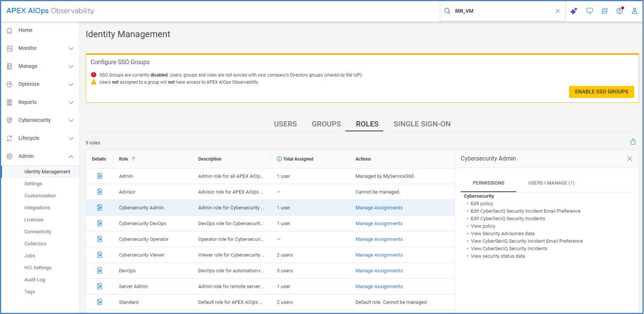Click the Manage sidebar icon

(10, 66)
